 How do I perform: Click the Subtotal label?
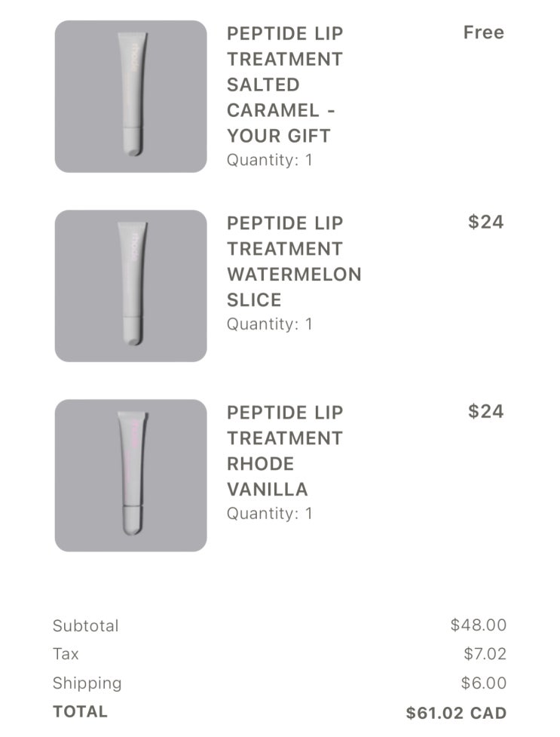(x=85, y=625)
